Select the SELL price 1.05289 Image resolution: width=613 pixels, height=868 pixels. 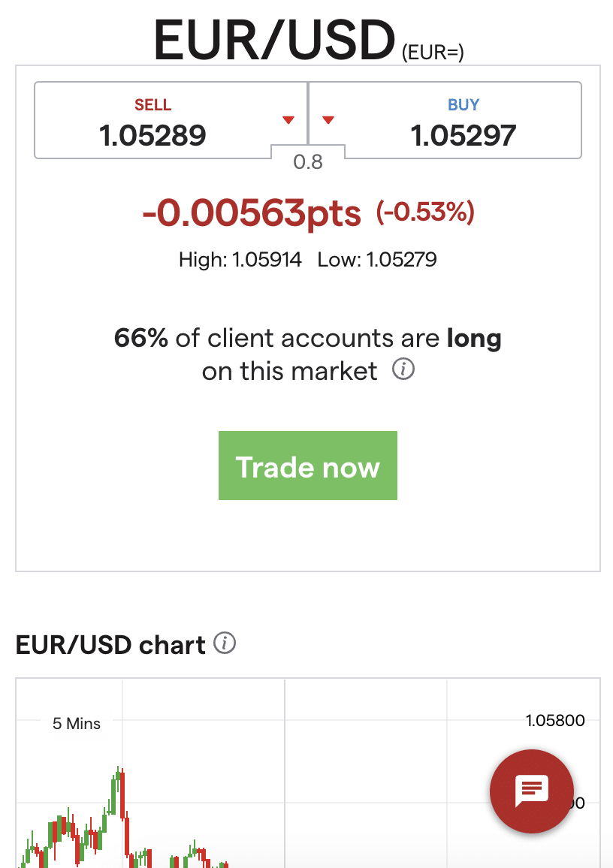[x=152, y=136]
